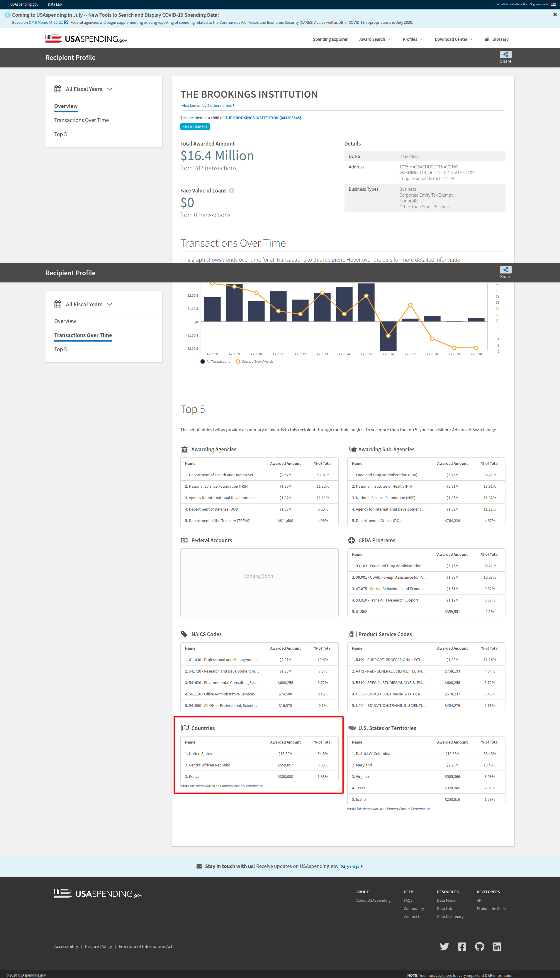Image resolution: width=560 pixels, height=978 pixels.
Task: Click the Awarding Agencies building icon
Action: (x=185, y=449)
